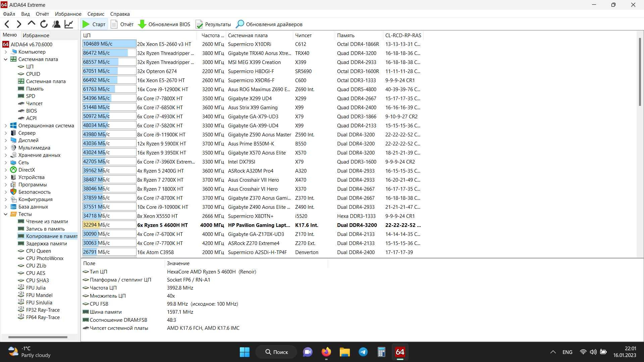Open Windows Start menu button

click(245, 352)
